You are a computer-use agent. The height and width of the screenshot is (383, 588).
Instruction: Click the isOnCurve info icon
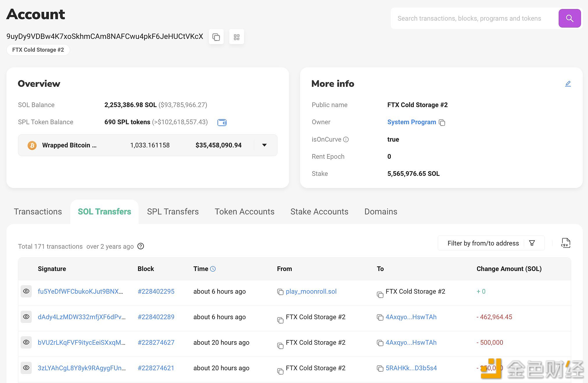[346, 140]
